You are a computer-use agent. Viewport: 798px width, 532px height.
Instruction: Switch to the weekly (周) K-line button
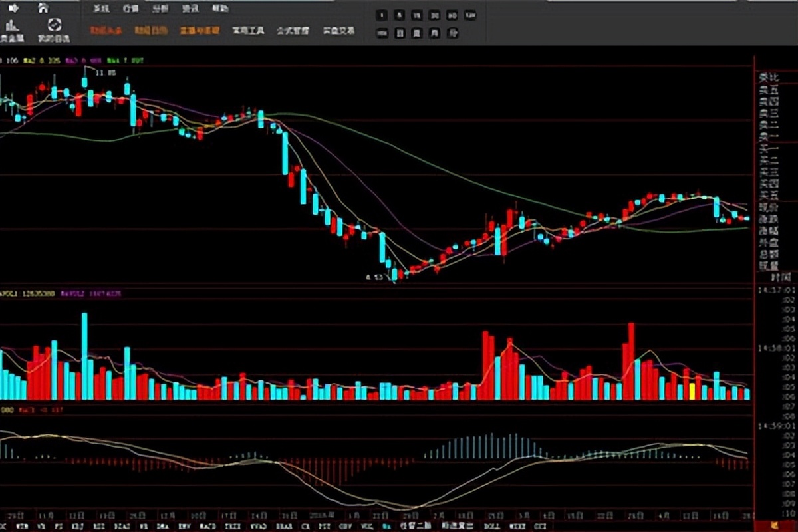pyautogui.click(x=417, y=32)
